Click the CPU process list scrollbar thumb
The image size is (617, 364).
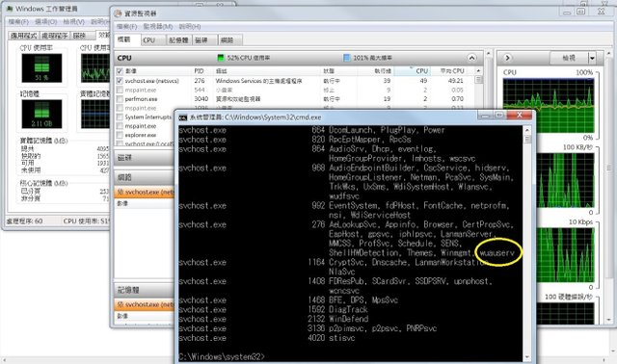point(478,79)
